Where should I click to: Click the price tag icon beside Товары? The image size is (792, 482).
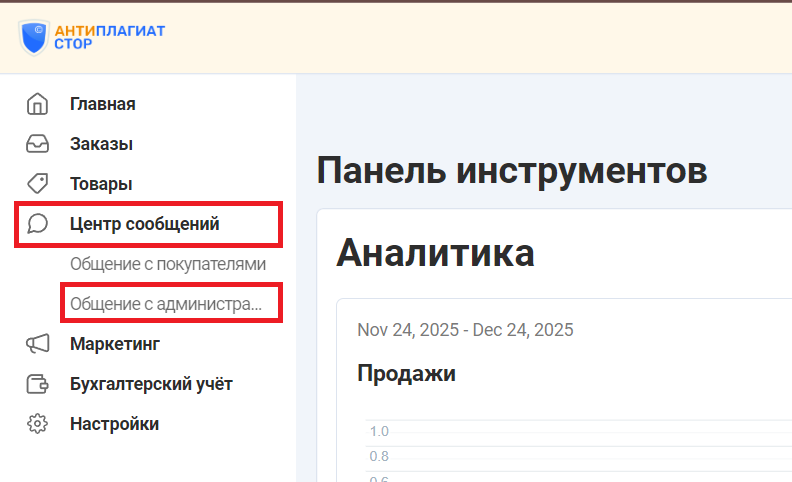coord(37,184)
